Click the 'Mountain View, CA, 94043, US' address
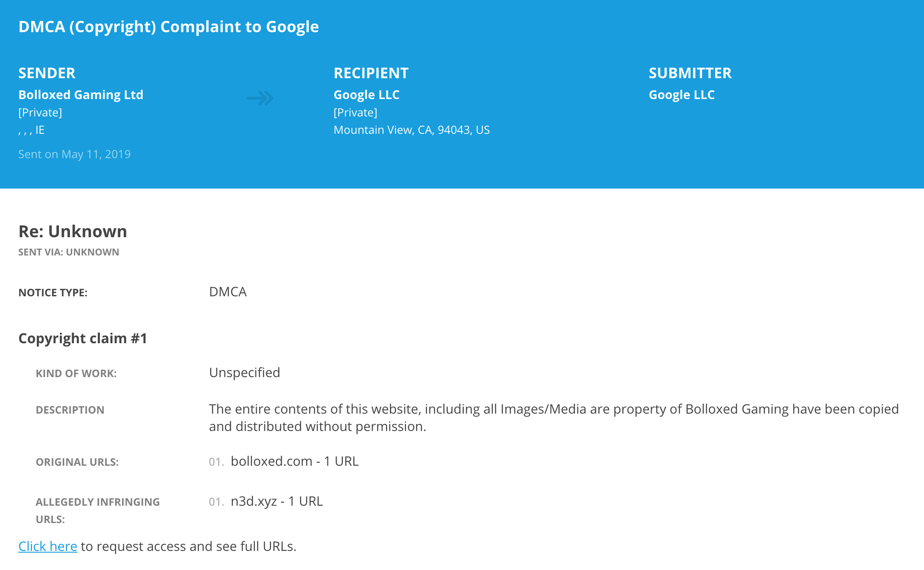 click(412, 130)
